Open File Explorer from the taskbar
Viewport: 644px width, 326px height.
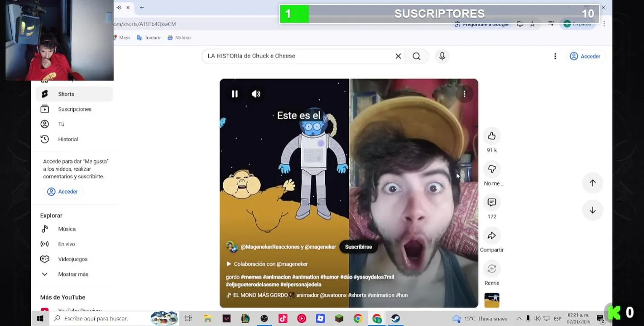[207, 319]
